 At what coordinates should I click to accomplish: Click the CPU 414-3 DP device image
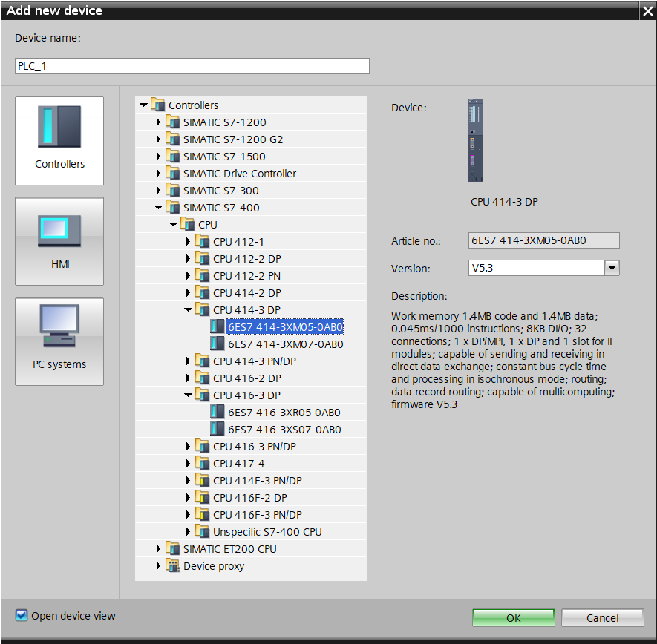click(x=476, y=140)
